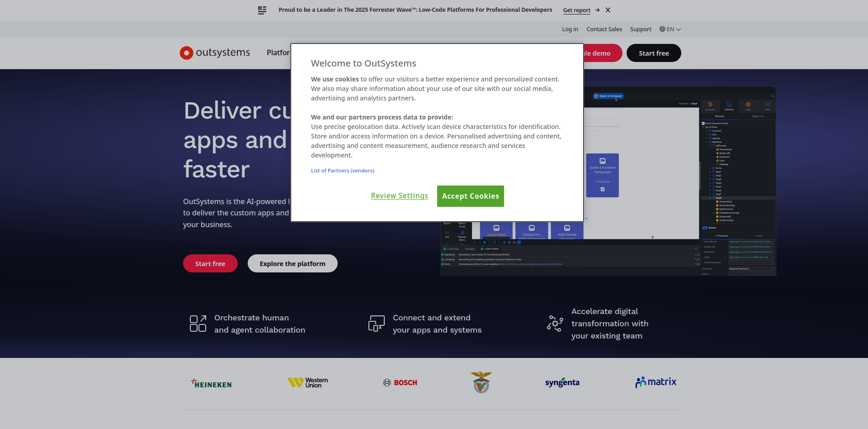This screenshot has width=868, height=429.
Task: Click the black Start free header button
Action: (x=653, y=53)
